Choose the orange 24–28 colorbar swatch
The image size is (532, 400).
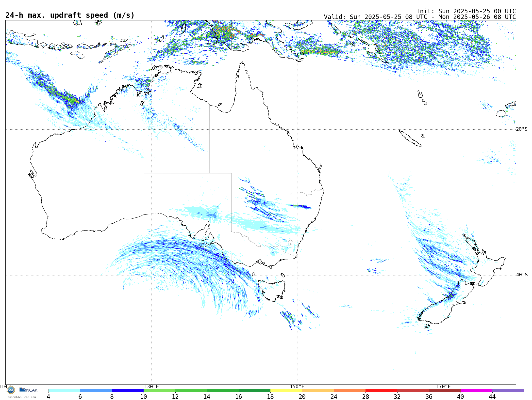(x=350, y=391)
